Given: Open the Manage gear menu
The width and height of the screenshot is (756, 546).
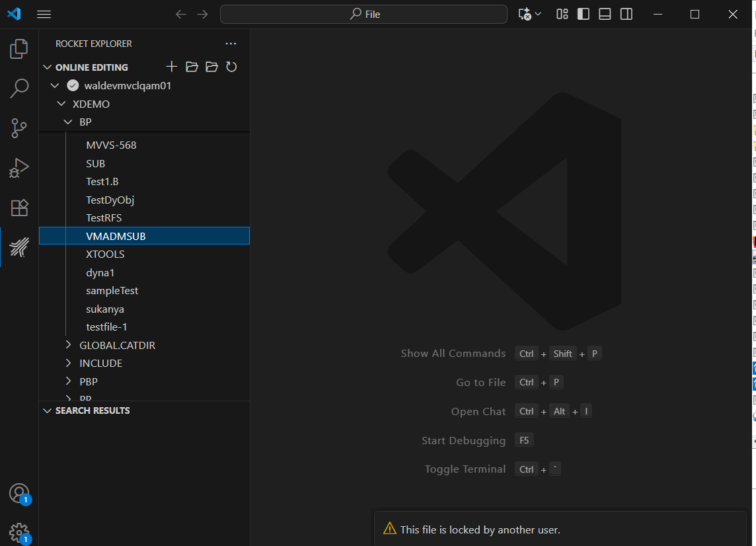Looking at the screenshot, I should tap(19, 532).
